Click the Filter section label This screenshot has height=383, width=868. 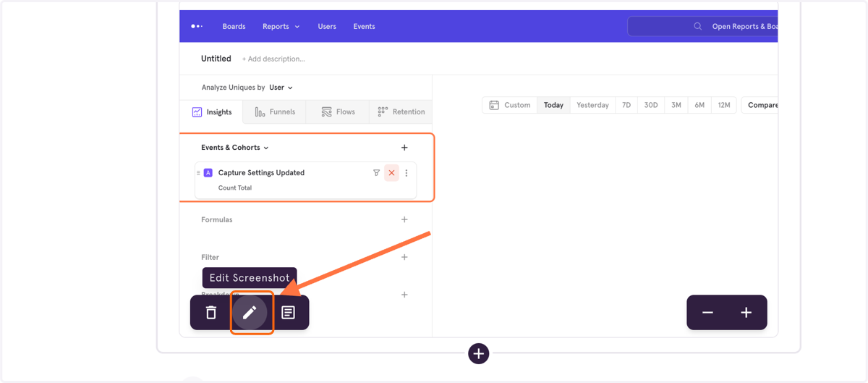click(x=210, y=257)
